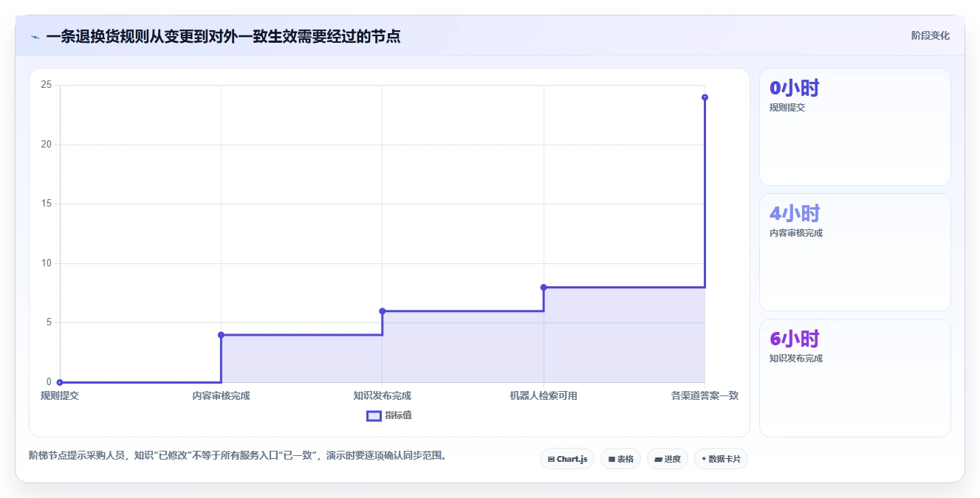980x498 pixels.
Task: Select the 表格 pill button
Action: pyautogui.click(x=620, y=459)
